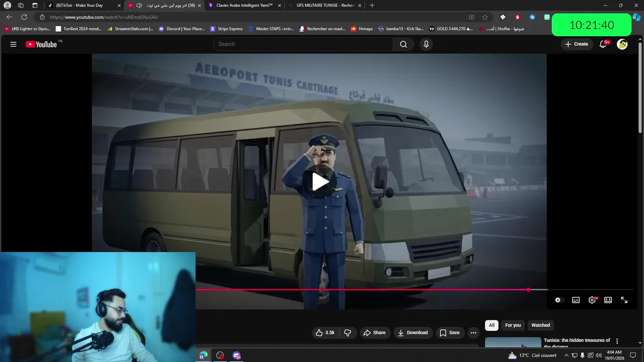Viewport: 644px width, 362px height.
Task: Select the All filter chip
Action: tap(492, 325)
